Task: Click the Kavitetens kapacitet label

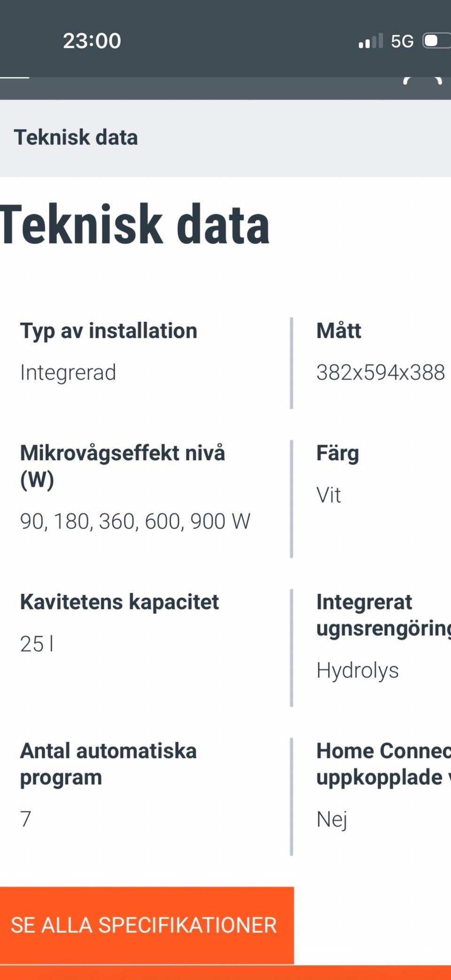Action: [x=119, y=602]
